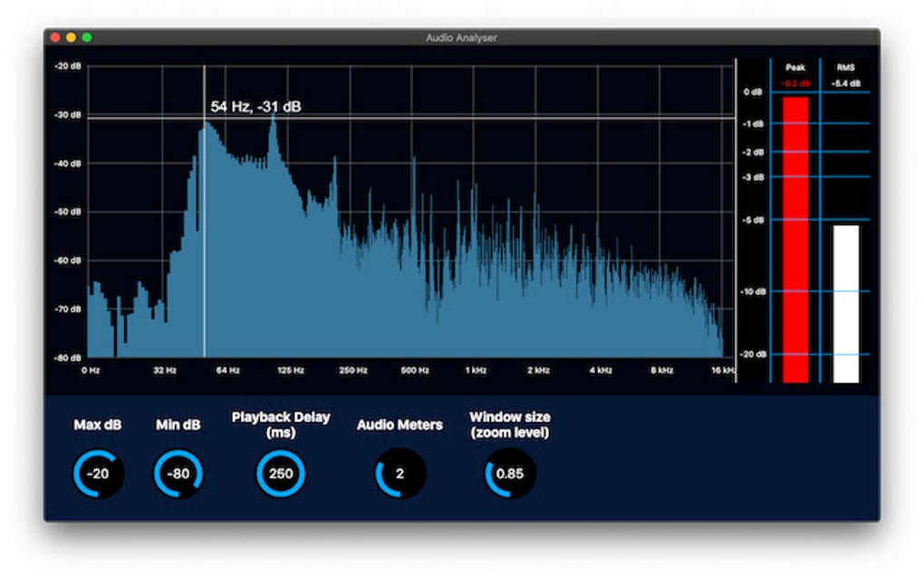Click the Peak column header
The height and width of the screenshot is (578, 924).
click(795, 67)
